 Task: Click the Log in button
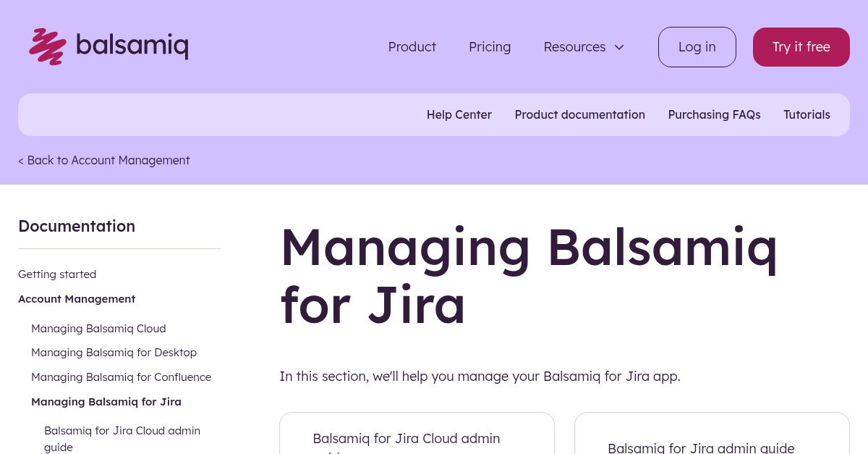click(697, 46)
